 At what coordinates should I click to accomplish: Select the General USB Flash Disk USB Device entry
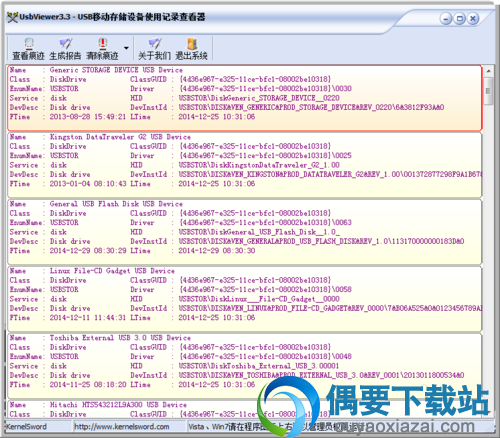[x=245, y=232]
